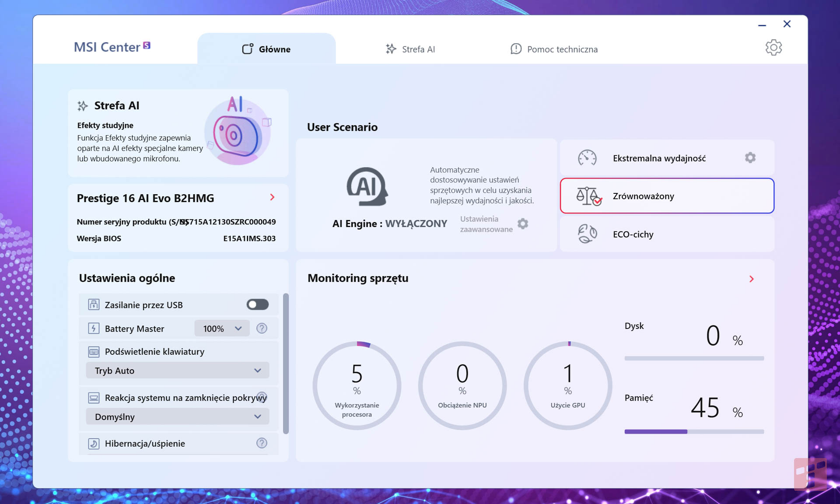
Task: Click the balance scales icon of Zrównoważony
Action: tap(588, 196)
